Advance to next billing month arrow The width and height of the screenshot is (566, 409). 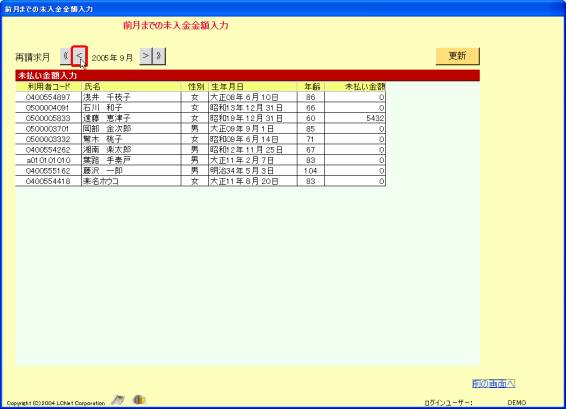pos(145,56)
